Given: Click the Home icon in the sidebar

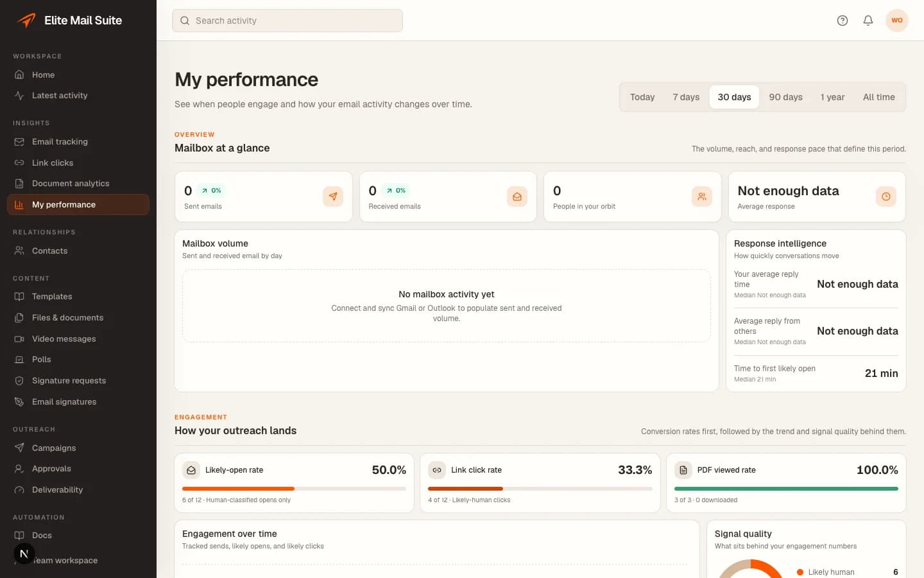Looking at the screenshot, I should click(19, 74).
